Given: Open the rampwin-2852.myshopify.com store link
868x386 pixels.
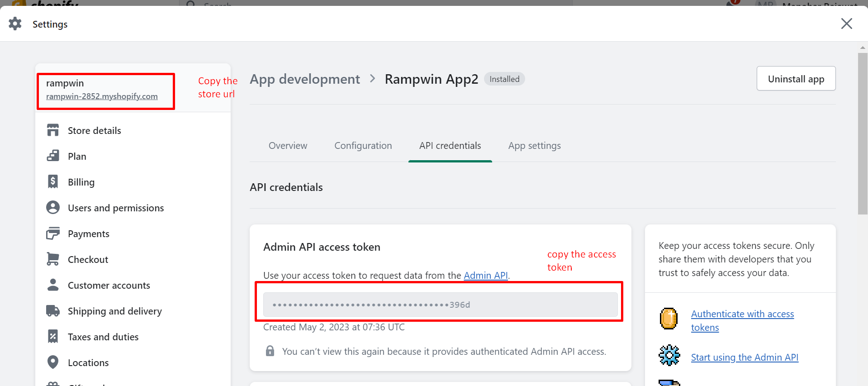Looking at the screenshot, I should [x=102, y=96].
